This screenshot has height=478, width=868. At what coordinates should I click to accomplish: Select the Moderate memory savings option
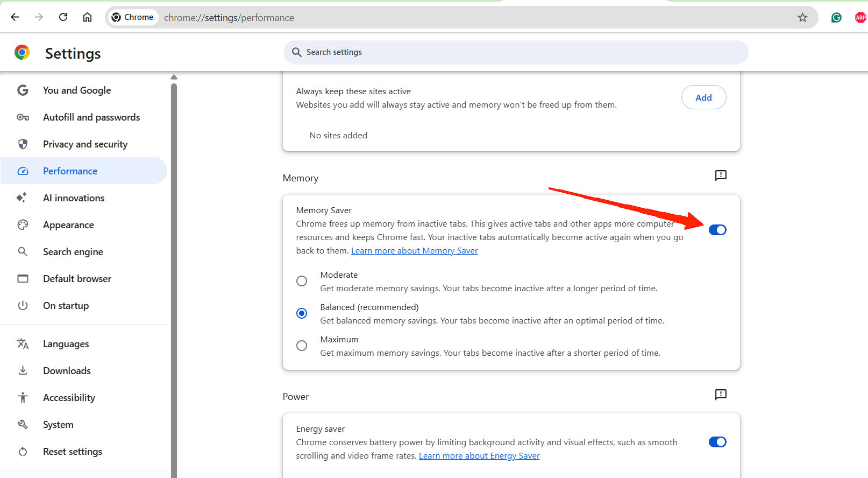tap(302, 281)
